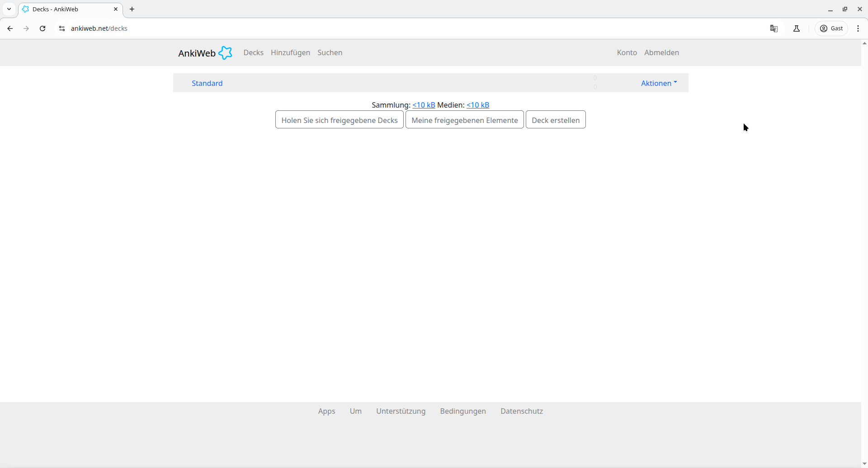This screenshot has height=468, width=868.
Task: Reload the AnkiWeb page
Action: (x=42, y=28)
